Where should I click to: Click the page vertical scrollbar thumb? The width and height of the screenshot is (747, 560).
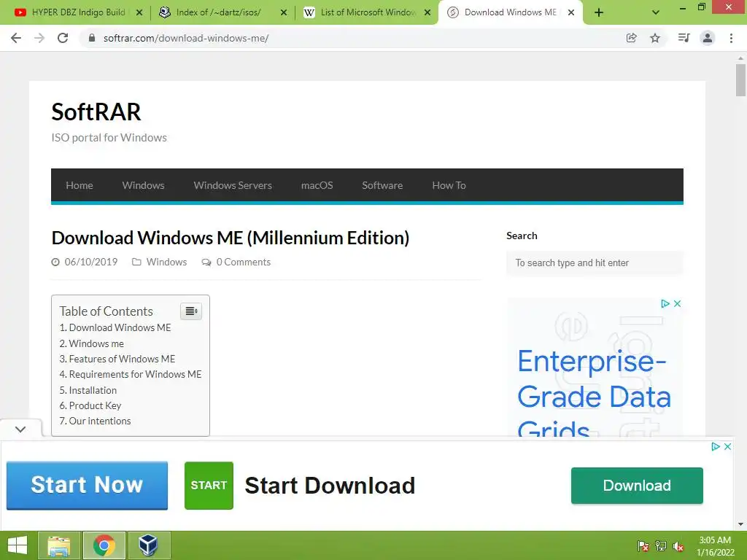tap(740, 80)
